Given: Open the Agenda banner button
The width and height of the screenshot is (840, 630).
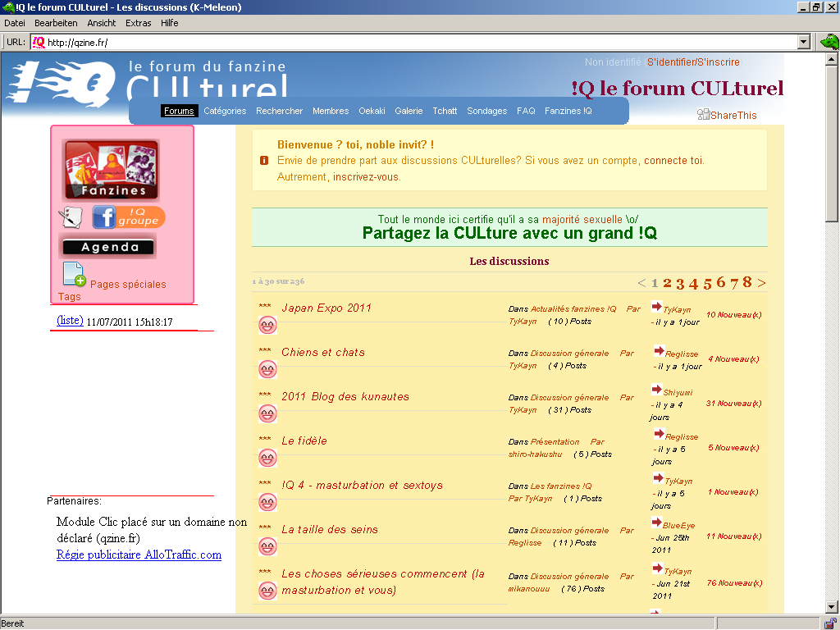Looking at the screenshot, I should 107,246.
